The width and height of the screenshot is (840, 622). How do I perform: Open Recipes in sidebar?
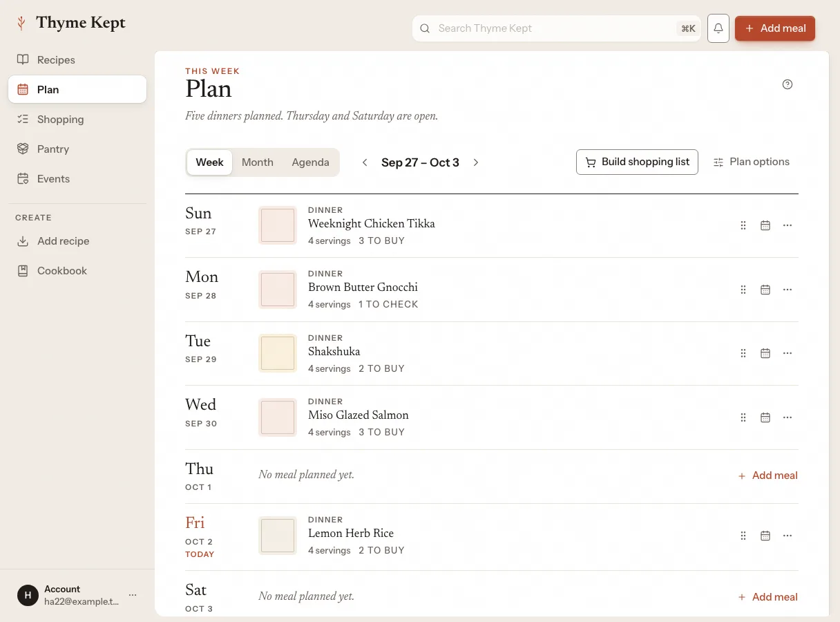coord(77,60)
